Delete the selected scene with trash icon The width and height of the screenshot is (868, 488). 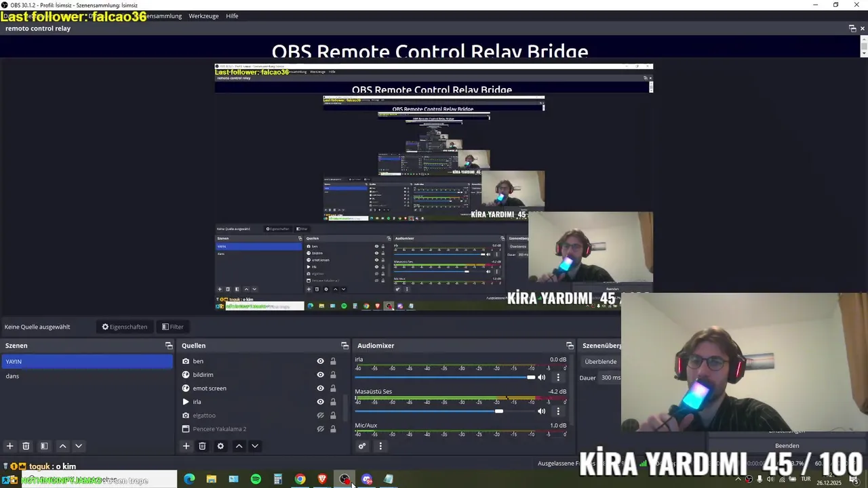(26, 446)
